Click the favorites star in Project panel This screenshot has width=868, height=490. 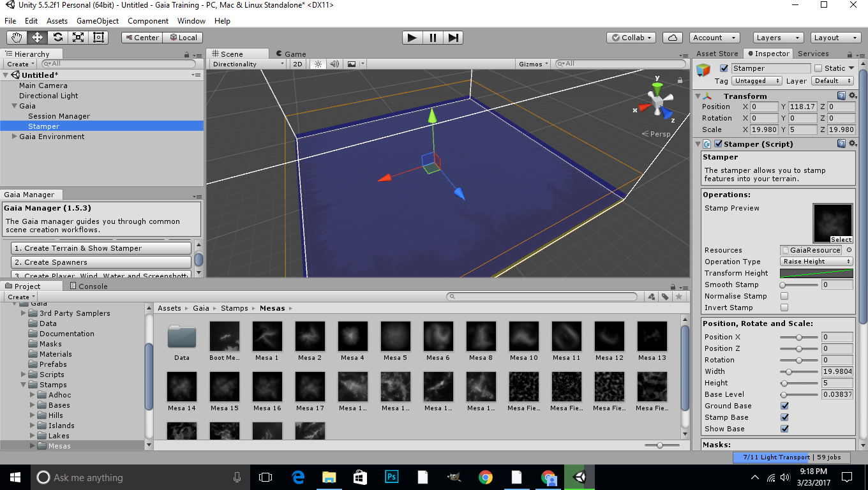pyautogui.click(x=679, y=297)
